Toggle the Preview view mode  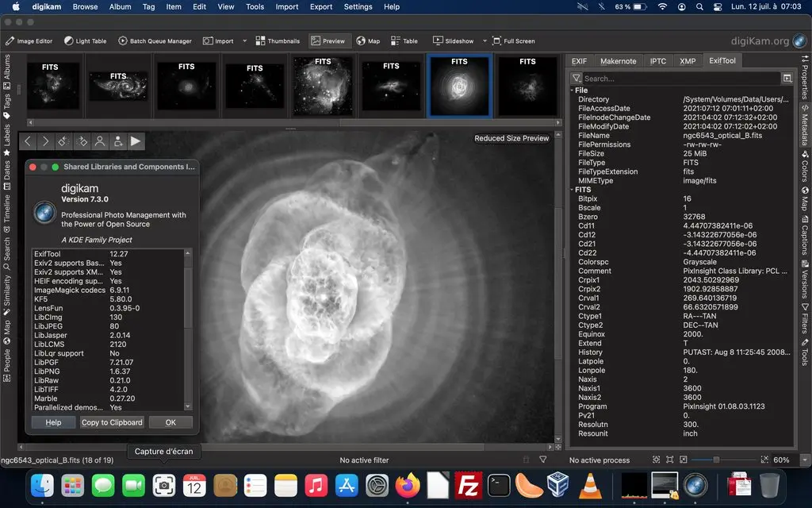(328, 41)
